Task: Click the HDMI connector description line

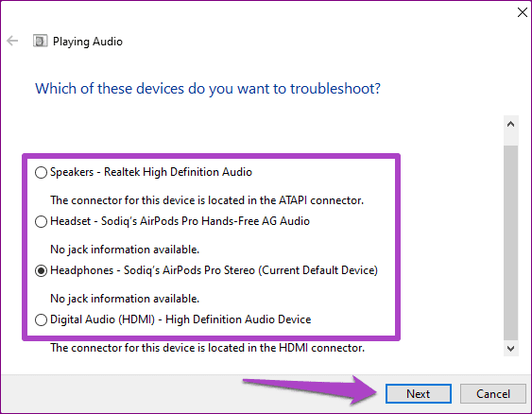Action: click(207, 348)
